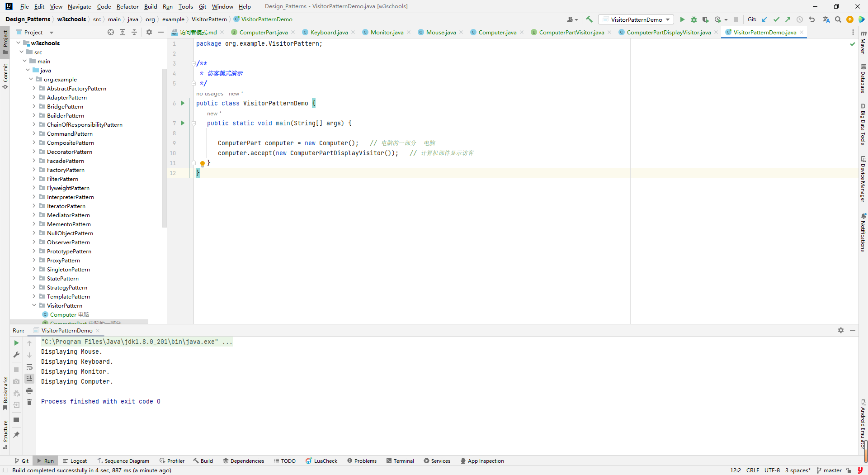
Task: Start debugging with the bug icon
Action: click(694, 19)
